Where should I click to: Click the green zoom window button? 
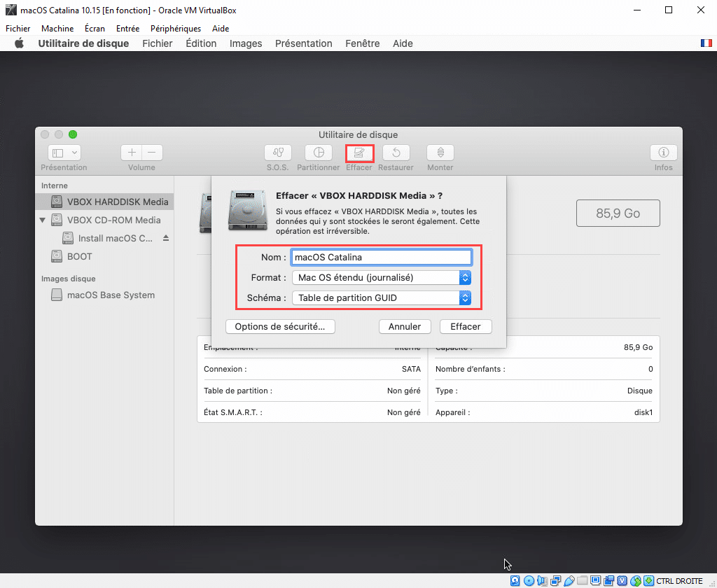click(x=73, y=134)
